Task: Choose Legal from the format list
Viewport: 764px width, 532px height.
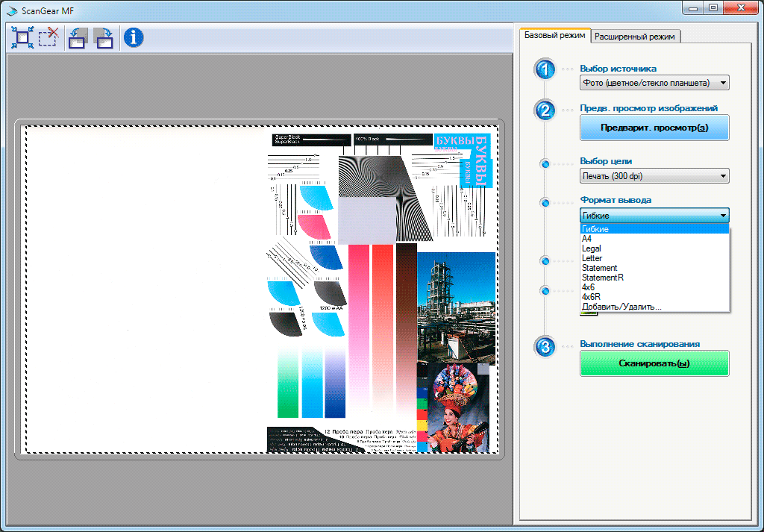Action: (x=654, y=248)
